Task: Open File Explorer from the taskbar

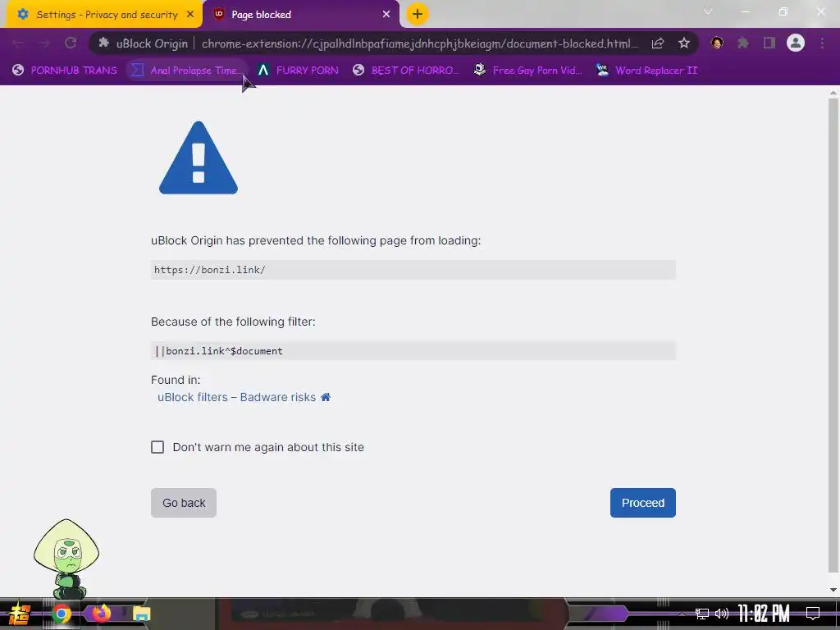Action: (x=141, y=614)
